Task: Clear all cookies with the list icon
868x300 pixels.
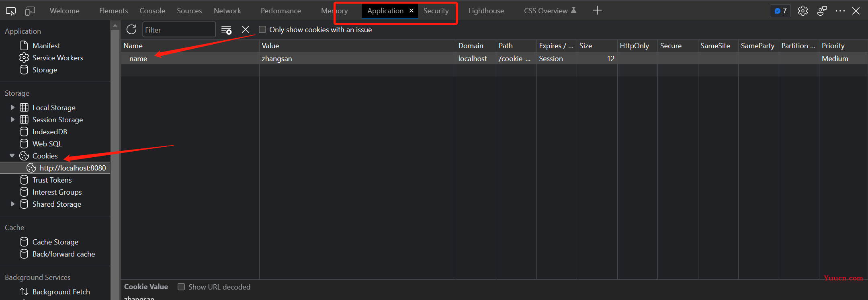Action: (227, 30)
